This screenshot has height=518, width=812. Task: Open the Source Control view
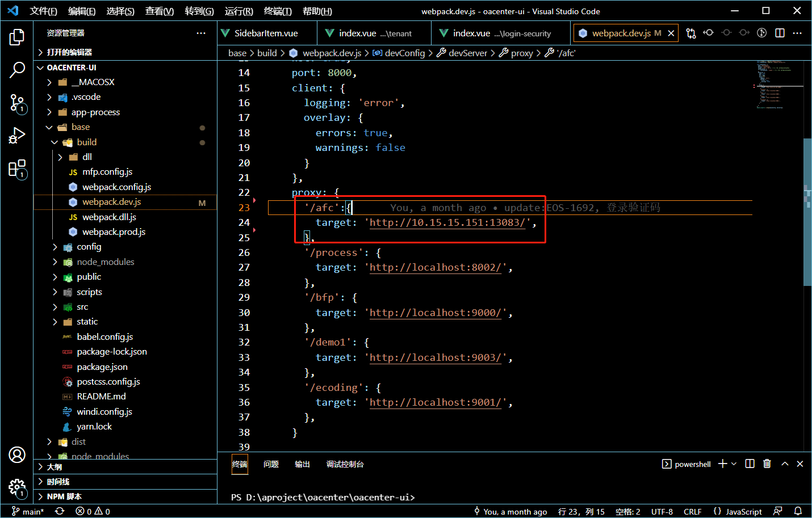point(17,103)
